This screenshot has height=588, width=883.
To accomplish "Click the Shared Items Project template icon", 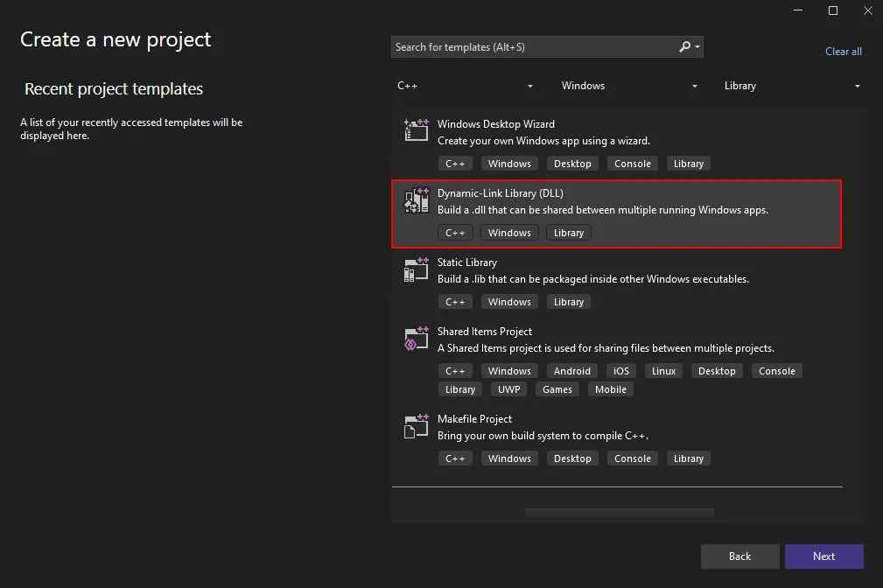I will (x=417, y=339).
